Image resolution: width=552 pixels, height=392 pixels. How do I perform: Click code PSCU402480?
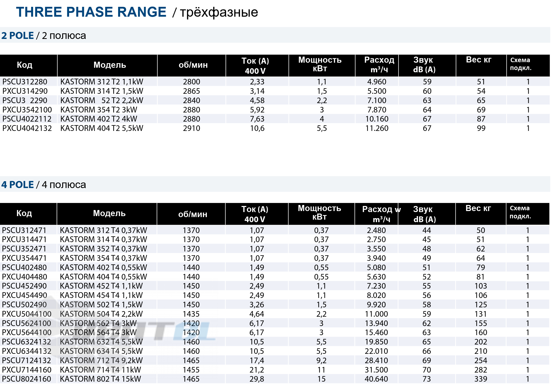coord(25,267)
